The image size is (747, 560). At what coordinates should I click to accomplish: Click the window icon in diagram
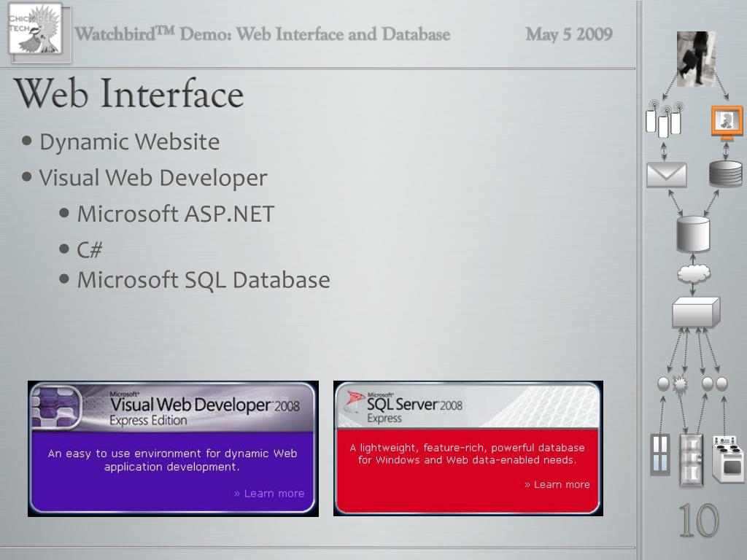(x=660, y=454)
